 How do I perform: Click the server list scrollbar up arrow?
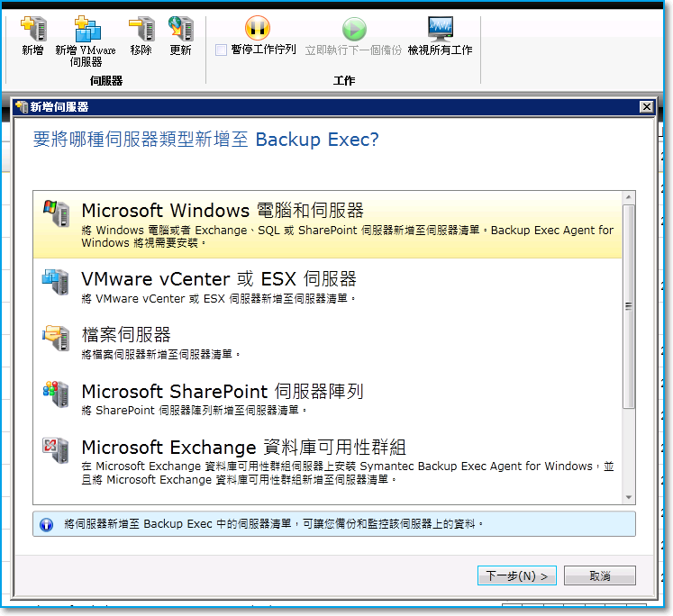point(629,197)
